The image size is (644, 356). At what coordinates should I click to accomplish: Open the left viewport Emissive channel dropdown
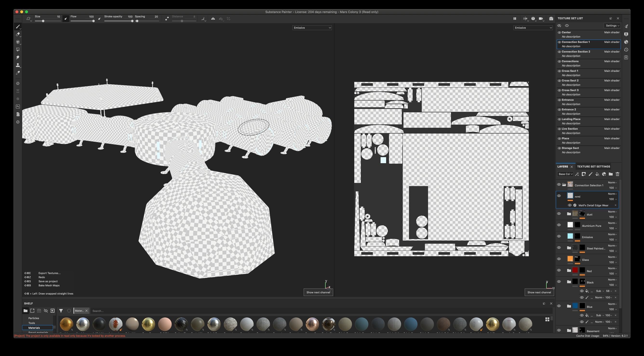point(312,28)
